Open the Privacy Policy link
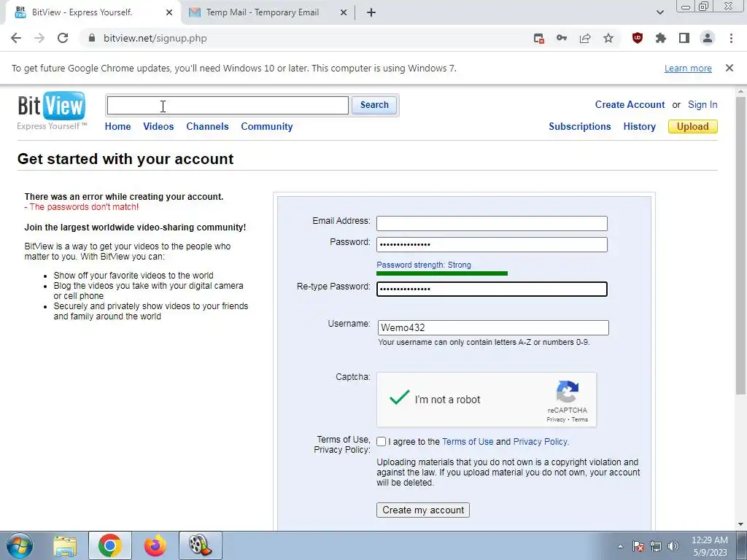This screenshot has height=560, width=747. click(x=541, y=441)
